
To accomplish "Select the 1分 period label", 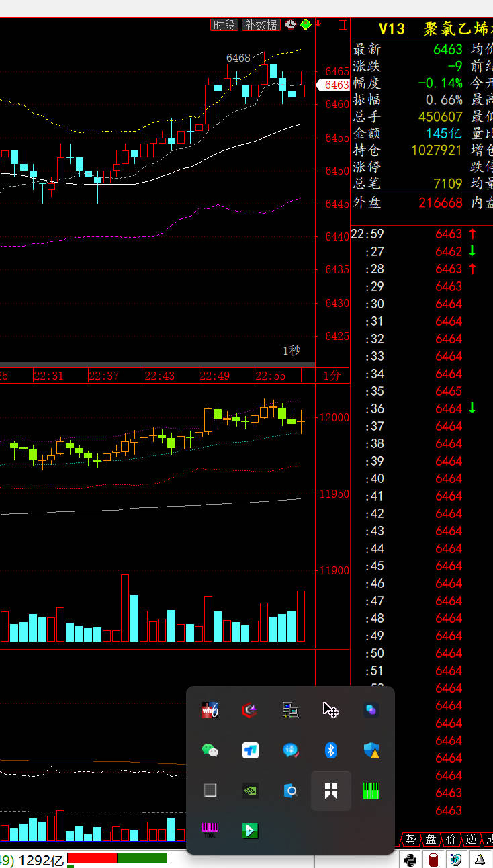I will click(332, 376).
